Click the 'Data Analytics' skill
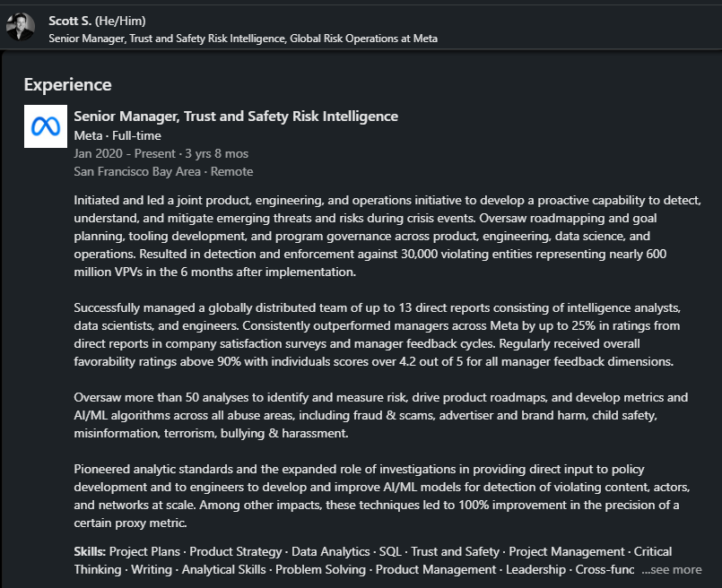The width and height of the screenshot is (722, 588). click(328, 551)
